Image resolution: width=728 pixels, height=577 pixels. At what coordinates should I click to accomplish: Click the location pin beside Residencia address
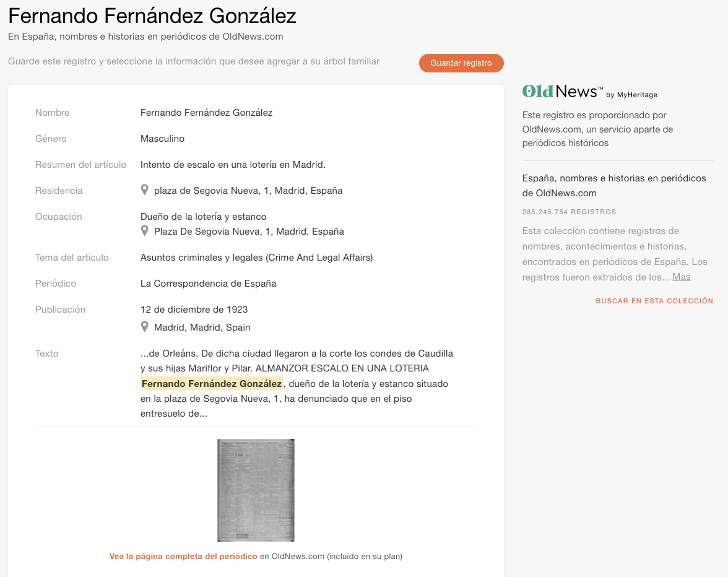pos(145,190)
